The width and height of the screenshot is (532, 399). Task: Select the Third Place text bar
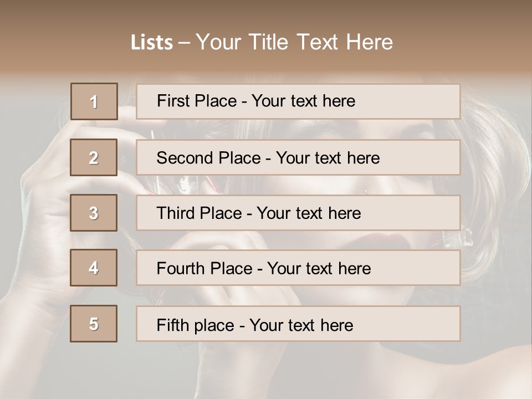(x=298, y=213)
